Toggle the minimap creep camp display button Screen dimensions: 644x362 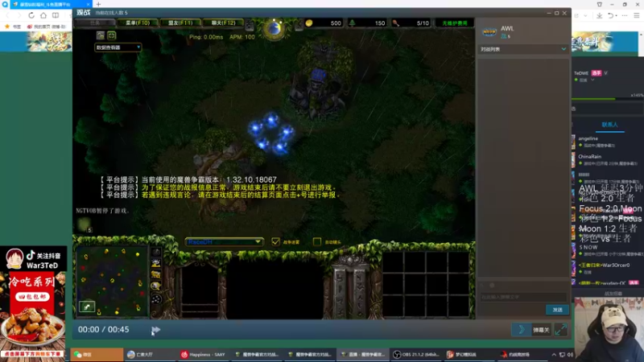156,286
